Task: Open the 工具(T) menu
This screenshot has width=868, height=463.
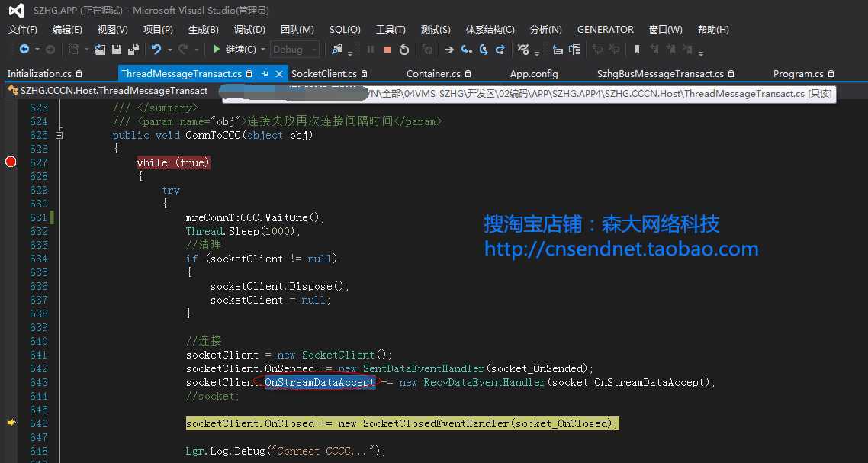Action: [x=391, y=29]
